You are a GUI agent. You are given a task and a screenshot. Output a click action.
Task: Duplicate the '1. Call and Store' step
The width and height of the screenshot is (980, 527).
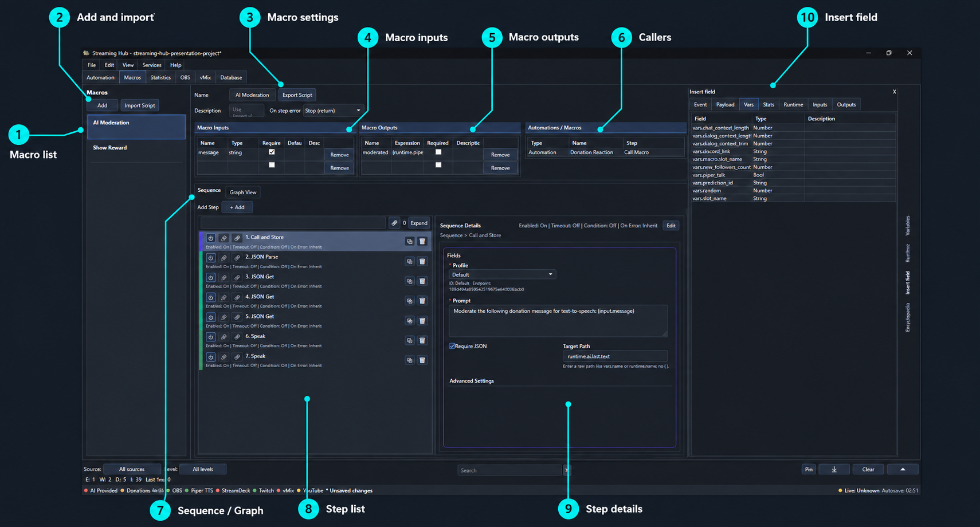[x=409, y=242]
